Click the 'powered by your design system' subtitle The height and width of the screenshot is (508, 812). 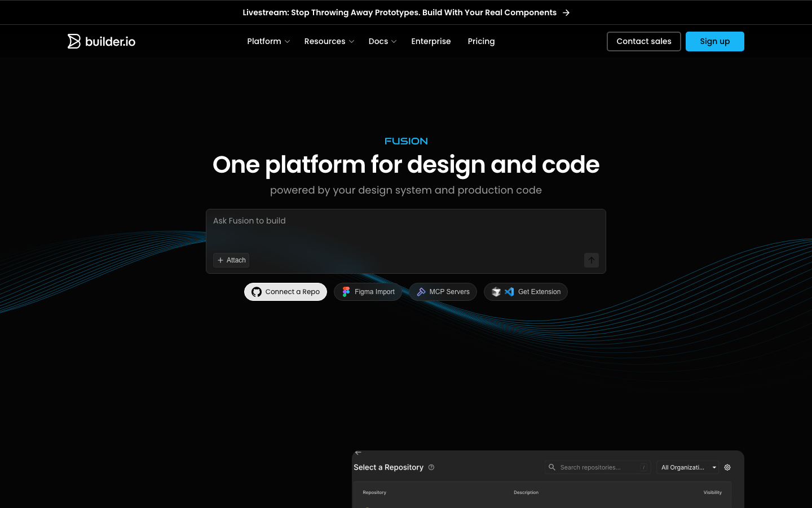tap(406, 190)
